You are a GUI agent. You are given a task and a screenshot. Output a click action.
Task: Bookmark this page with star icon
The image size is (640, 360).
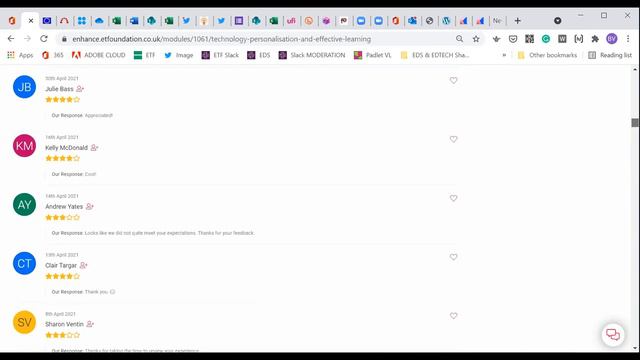[476, 39]
